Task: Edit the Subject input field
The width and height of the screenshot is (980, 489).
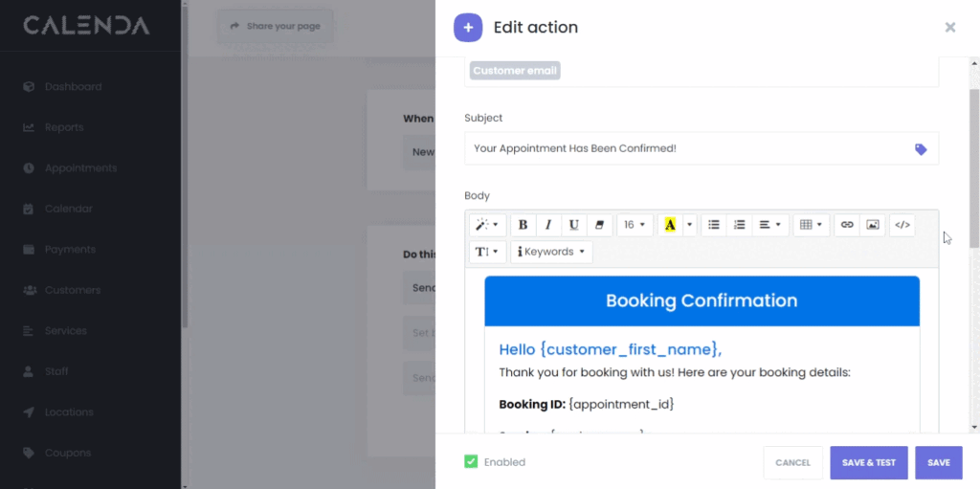Action: [x=702, y=149]
